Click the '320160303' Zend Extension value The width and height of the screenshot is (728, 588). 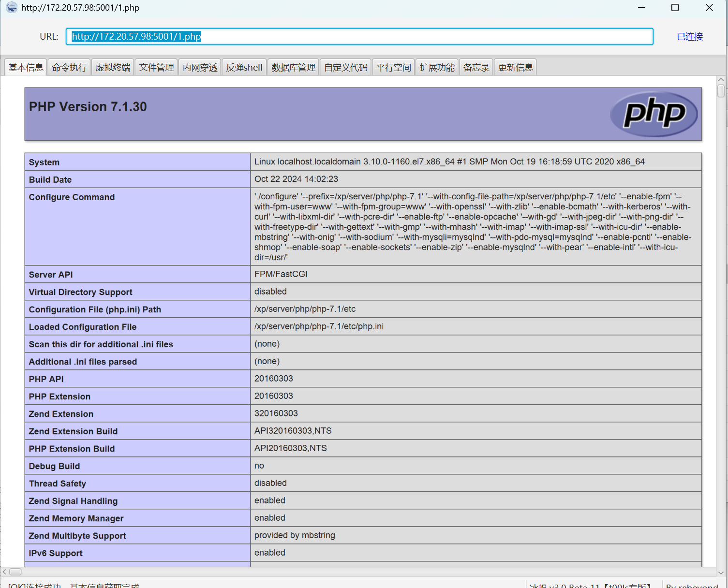tap(276, 413)
